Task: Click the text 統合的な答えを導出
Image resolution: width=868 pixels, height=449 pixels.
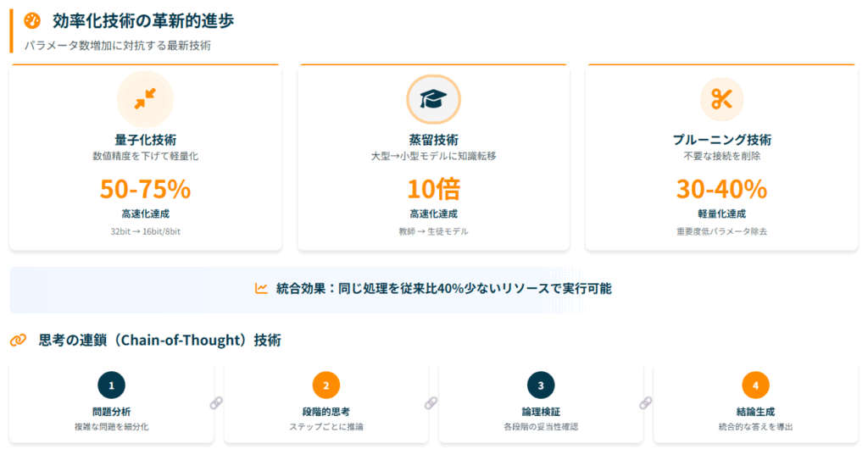Action: tap(755, 427)
